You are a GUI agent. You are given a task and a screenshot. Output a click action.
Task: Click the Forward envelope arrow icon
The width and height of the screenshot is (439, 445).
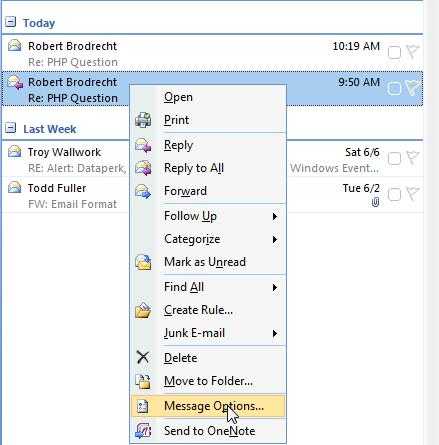(143, 191)
